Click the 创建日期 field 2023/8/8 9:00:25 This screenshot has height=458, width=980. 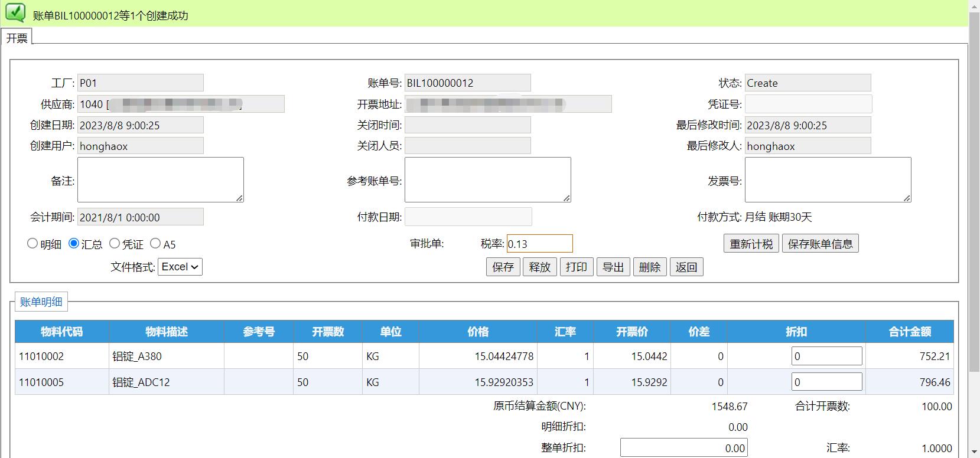(x=141, y=125)
